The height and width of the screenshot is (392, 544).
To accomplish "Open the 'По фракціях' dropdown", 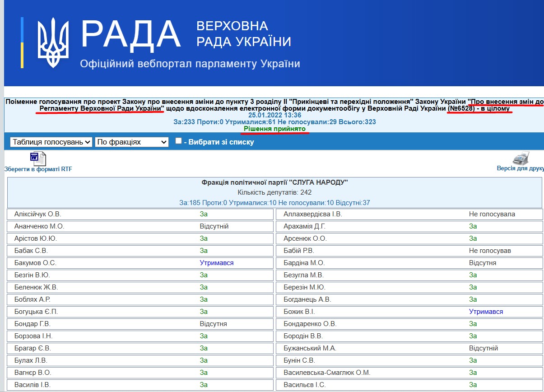I will tap(131, 142).
